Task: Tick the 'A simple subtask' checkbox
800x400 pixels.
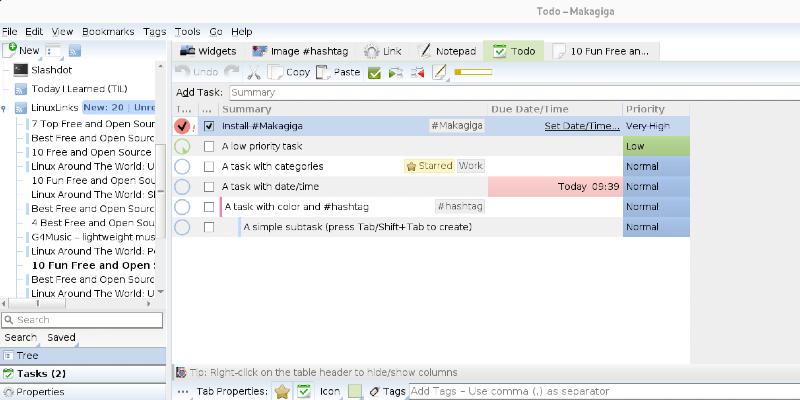Action: pyautogui.click(x=209, y=227)
